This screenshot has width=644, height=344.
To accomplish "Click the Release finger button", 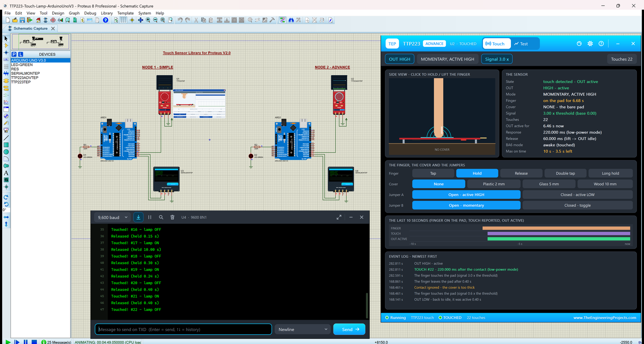I will click(521, 173).
